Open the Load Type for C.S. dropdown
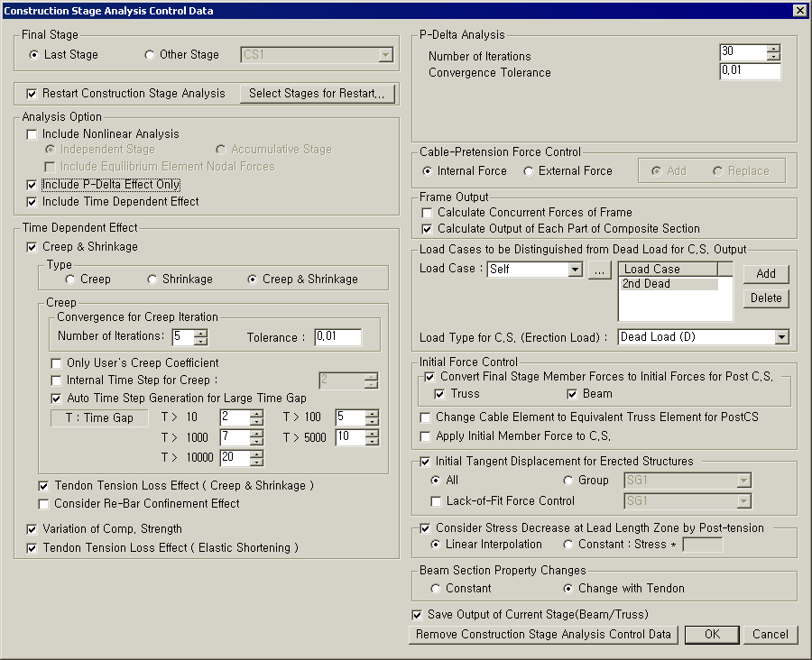Viewport: 812px width, 660px height. (x=781, y=336)
